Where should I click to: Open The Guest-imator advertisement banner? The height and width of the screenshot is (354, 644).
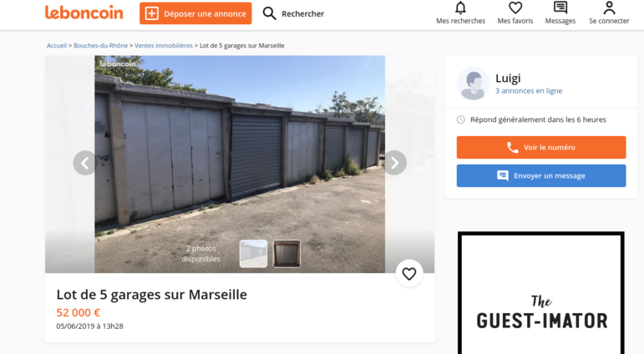pos(541,293)
